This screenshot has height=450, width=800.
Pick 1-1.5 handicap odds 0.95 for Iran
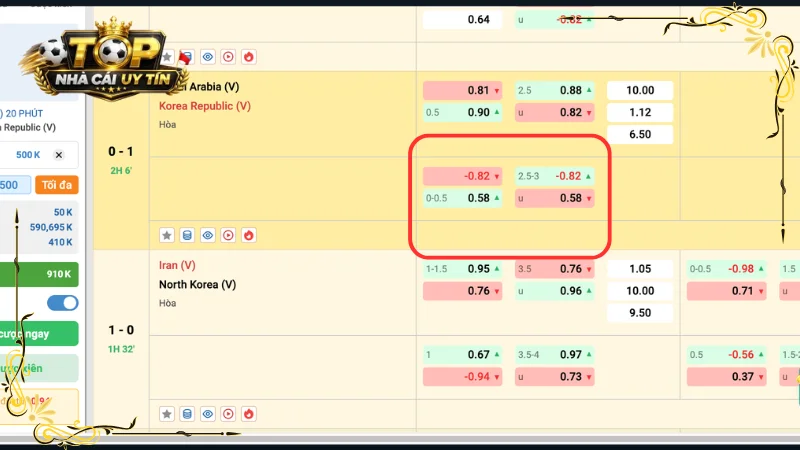(462, 269)
